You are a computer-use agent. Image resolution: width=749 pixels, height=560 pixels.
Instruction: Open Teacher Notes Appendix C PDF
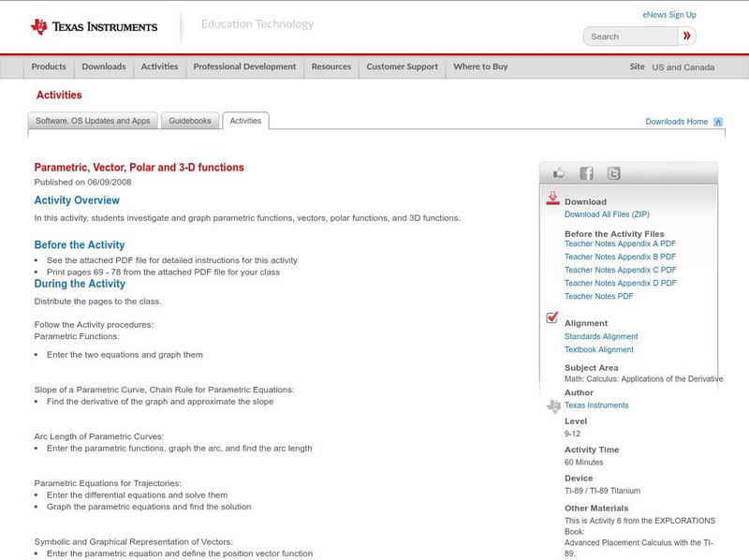click(613, 270)
